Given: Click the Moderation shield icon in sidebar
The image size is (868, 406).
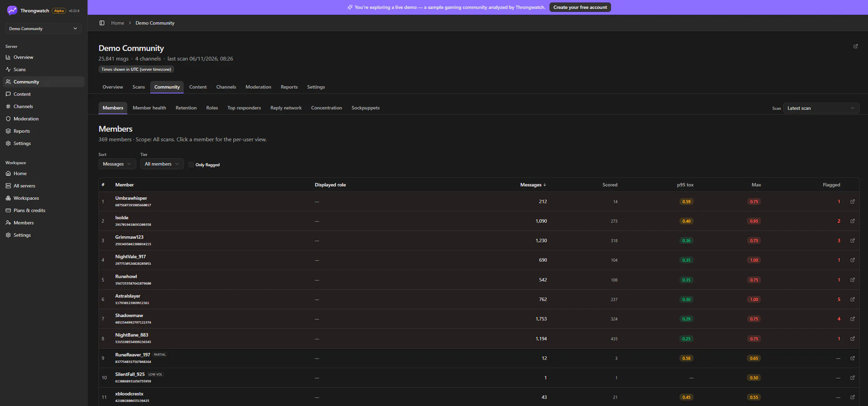Looking at the screenshot, I should coord(8,119).
